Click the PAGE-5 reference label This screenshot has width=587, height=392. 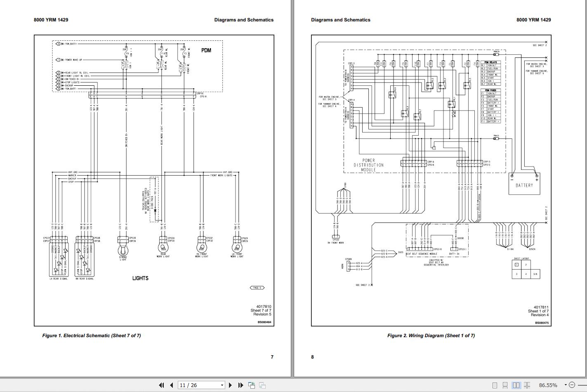[257, 288]
